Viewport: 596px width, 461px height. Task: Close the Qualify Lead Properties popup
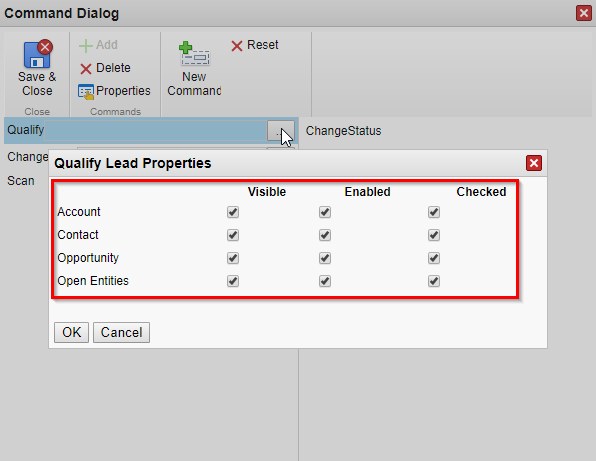[x=534, y=163]
